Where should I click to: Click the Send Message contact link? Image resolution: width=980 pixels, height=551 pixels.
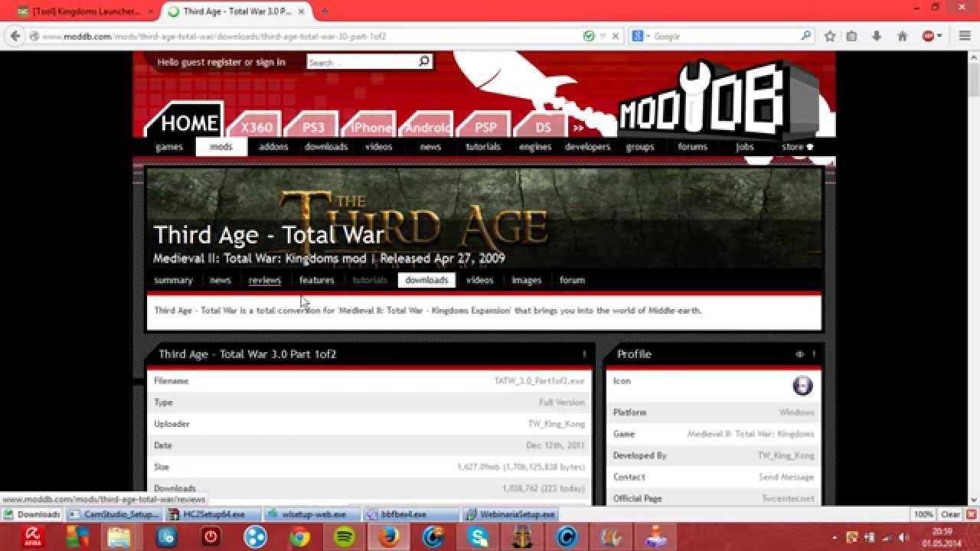click(x=786, y=477)
